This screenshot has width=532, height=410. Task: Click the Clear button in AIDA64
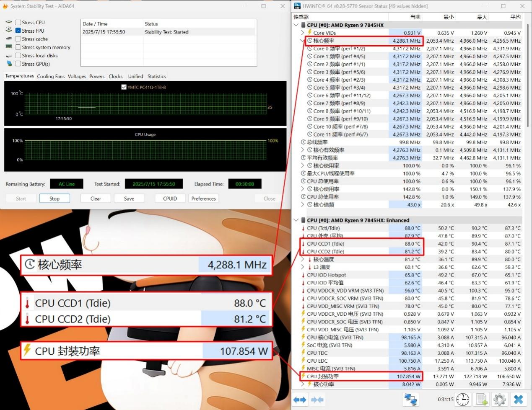coord(96,199)
